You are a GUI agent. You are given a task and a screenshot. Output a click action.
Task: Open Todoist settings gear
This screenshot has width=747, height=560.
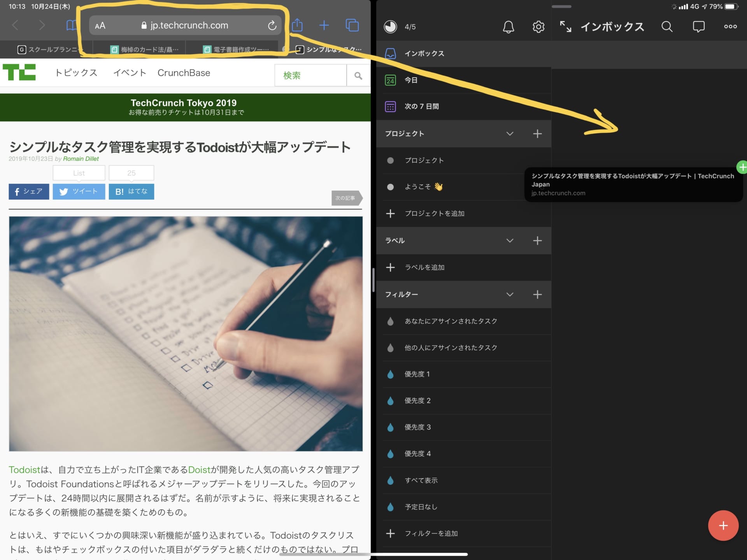click(538, 27)
